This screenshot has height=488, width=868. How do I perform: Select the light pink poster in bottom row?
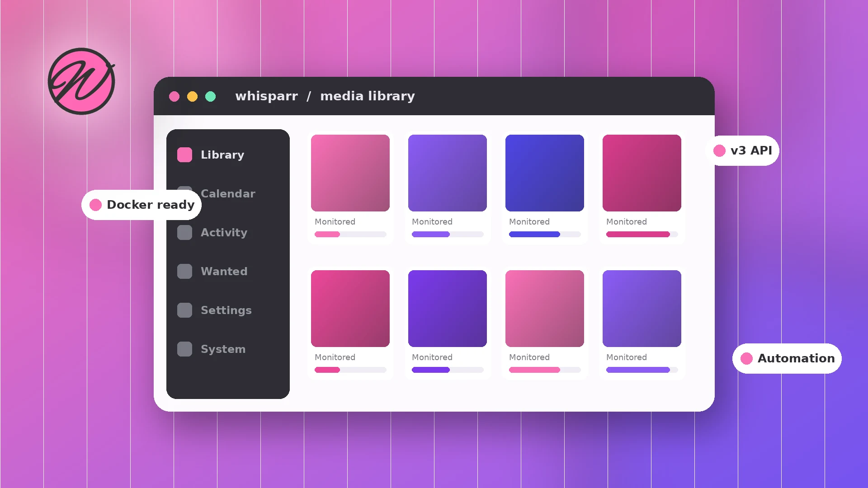click(x=545, y=309)
